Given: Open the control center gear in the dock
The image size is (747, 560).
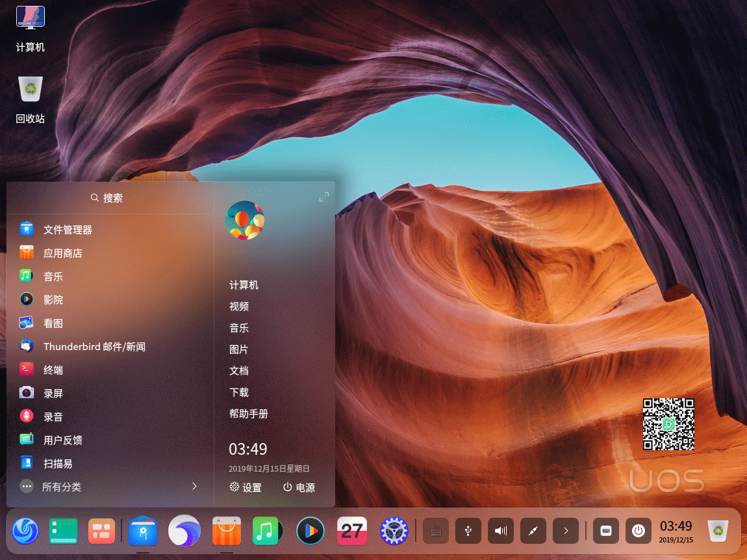Looking at the screenshot, I should [393, 531].
